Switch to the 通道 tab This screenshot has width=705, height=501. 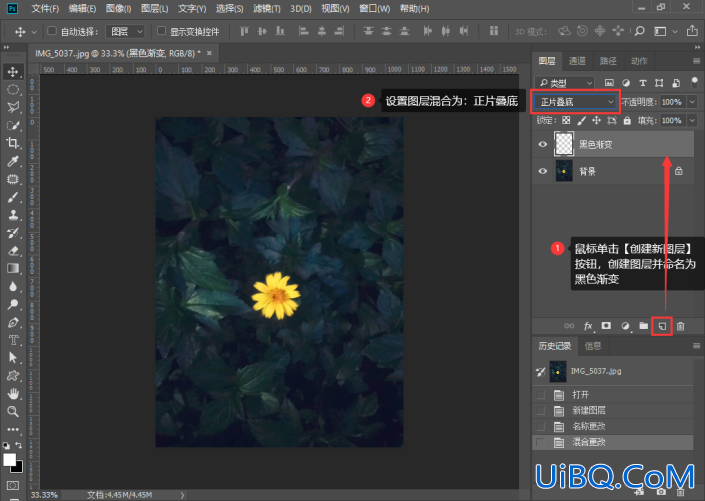pyautogui.click(x=577, y=61)
